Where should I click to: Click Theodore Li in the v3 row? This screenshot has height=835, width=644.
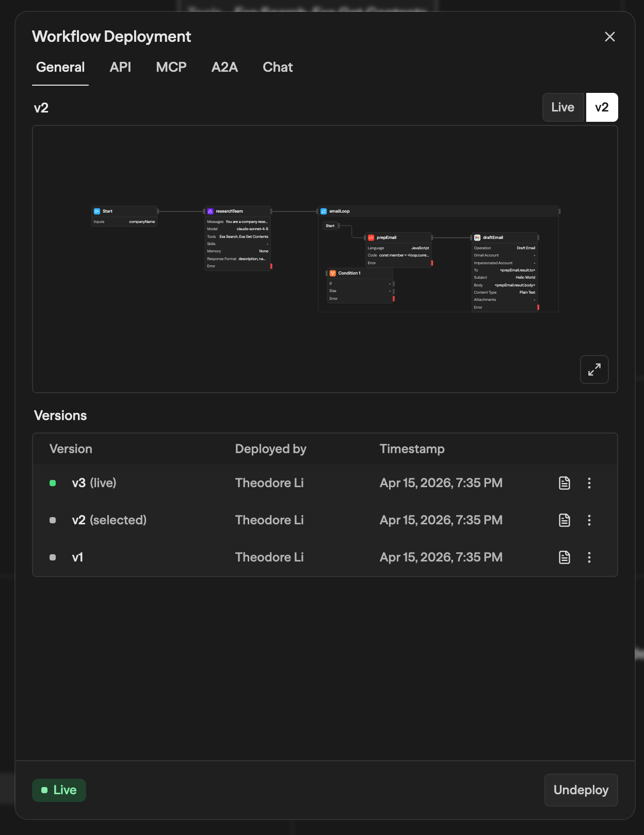coord(269,483)
